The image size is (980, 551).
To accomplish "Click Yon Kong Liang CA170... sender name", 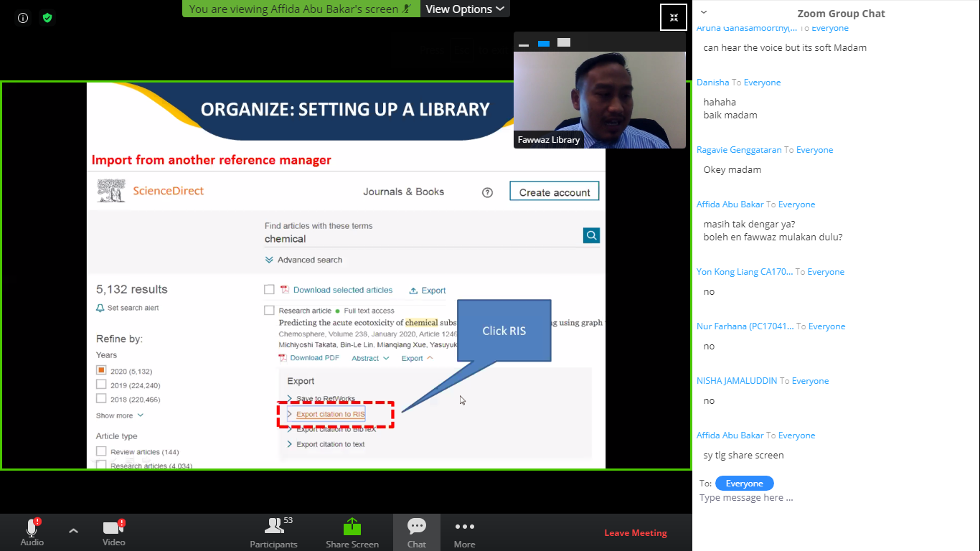I will (x=745, y=272).
